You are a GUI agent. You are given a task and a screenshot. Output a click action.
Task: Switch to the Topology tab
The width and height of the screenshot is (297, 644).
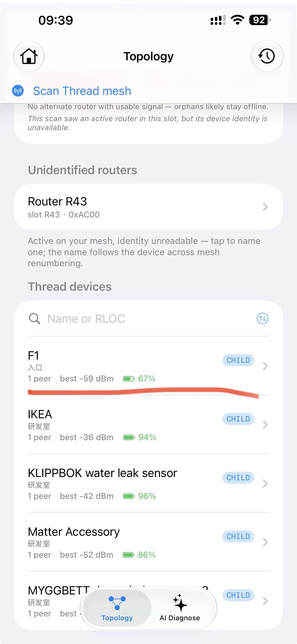point(117,608)
